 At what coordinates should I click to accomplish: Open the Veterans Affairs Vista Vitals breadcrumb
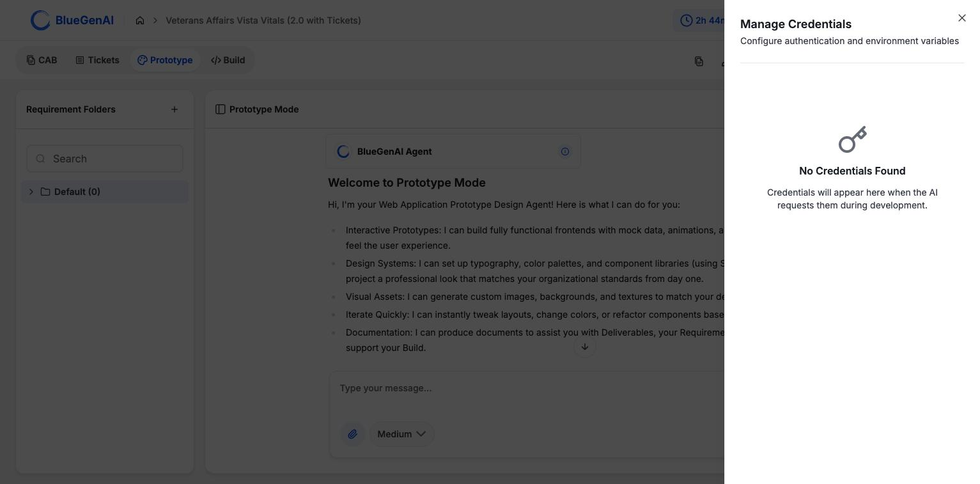pos(263,20)
